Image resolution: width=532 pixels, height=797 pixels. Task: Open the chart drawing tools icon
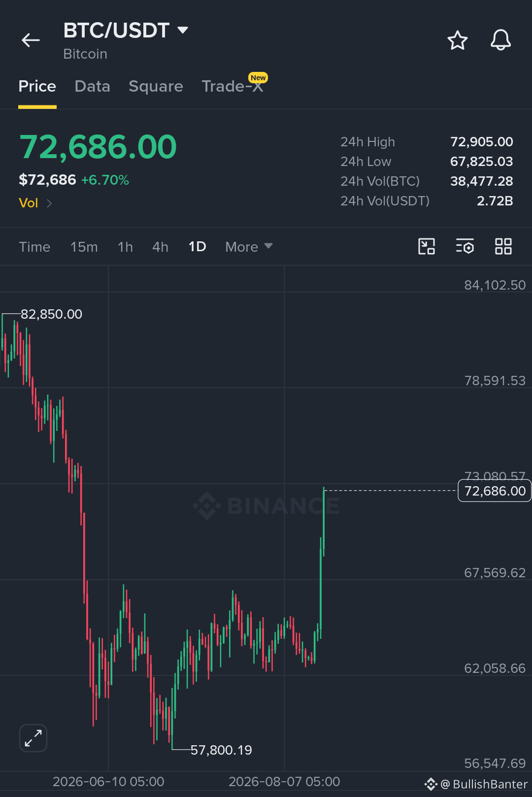click(x=427, y=246)
